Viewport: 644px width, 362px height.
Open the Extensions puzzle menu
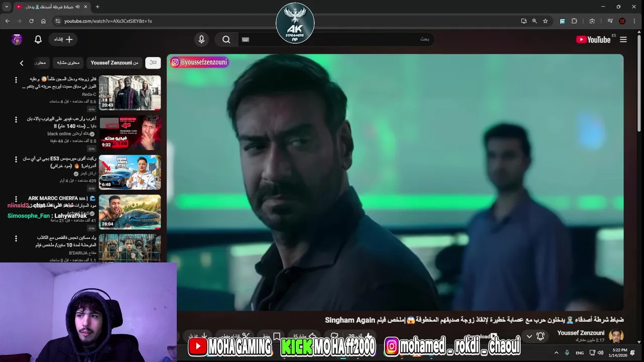point(574,21)
